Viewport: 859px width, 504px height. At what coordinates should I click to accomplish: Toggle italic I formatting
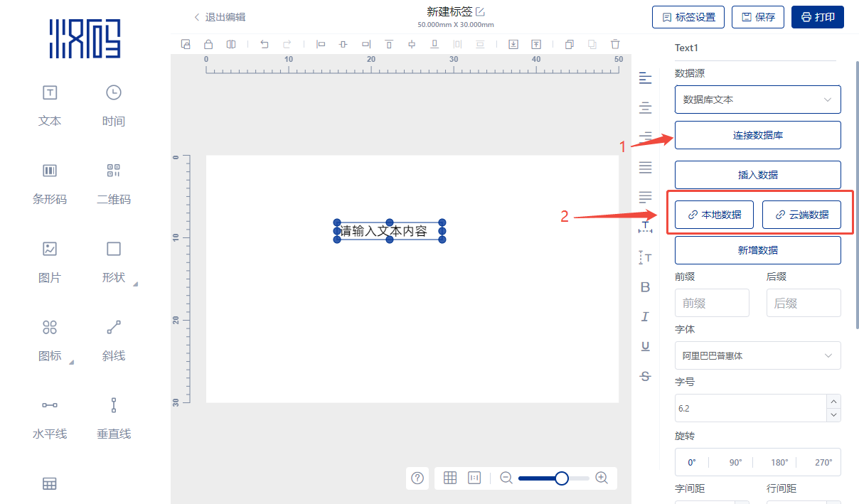click(645, 316)
